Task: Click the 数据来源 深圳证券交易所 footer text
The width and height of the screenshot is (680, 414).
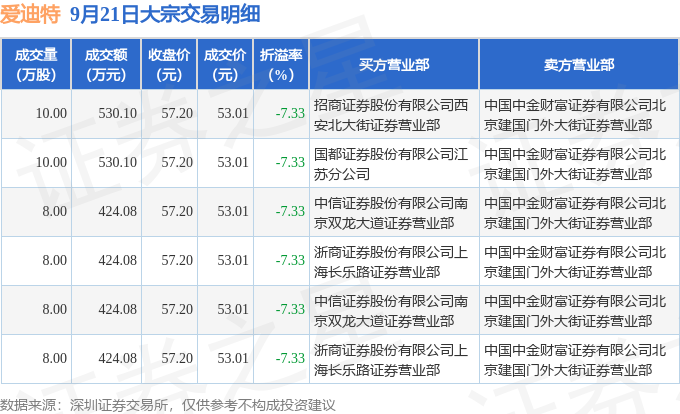Action: [x=168, y=405]
